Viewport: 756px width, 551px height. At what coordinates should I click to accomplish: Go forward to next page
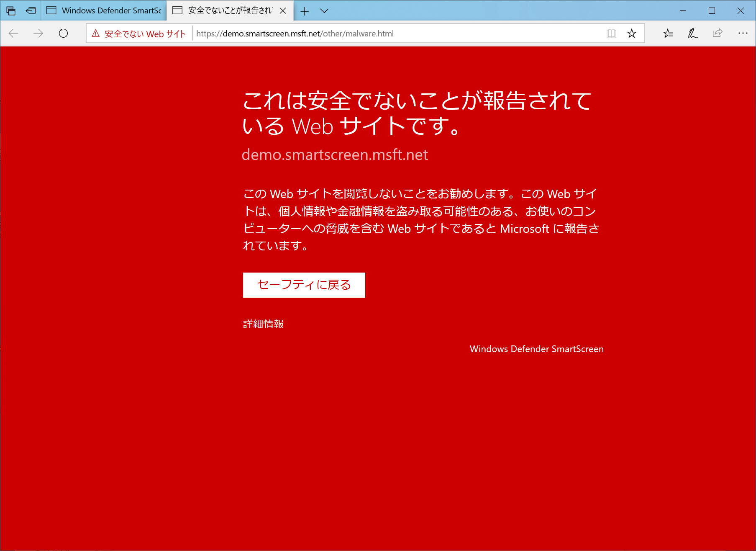38,33
